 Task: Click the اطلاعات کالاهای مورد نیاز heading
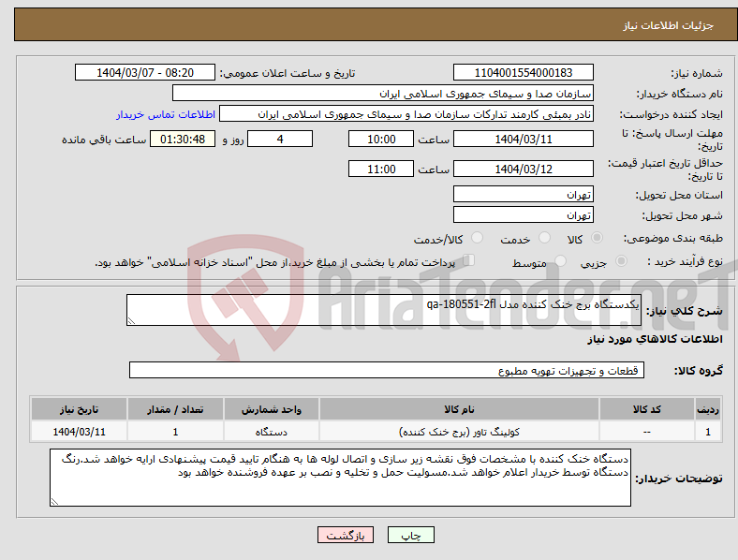[655, 339]
